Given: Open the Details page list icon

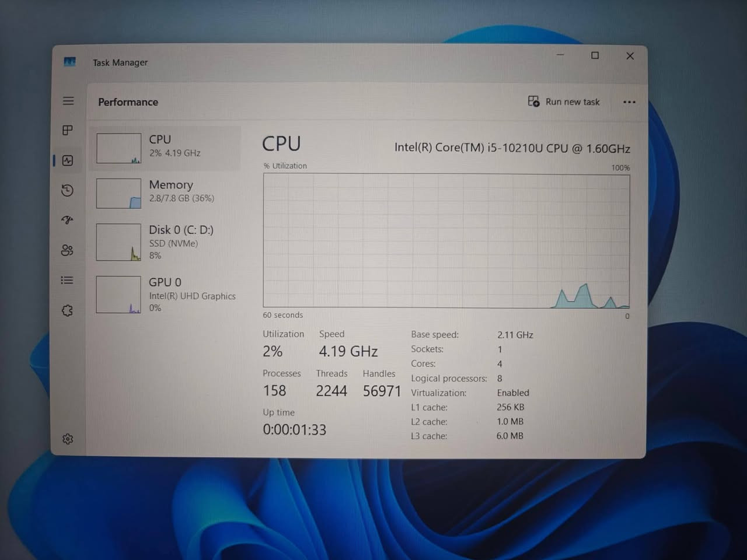Looking at the screenshot, I should pos(68,281).
